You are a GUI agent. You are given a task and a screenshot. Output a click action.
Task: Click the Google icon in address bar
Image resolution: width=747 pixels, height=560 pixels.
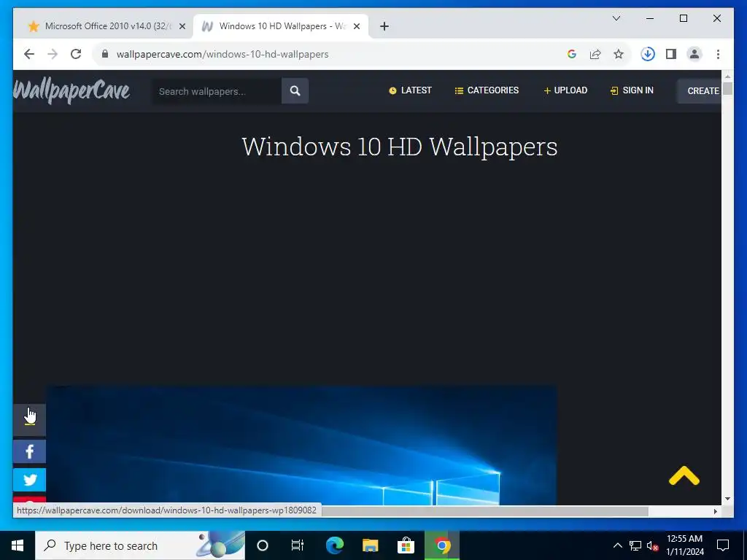572,54
